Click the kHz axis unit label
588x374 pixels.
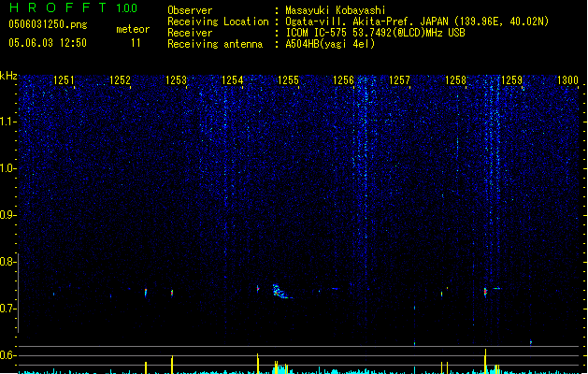[8, 76]
